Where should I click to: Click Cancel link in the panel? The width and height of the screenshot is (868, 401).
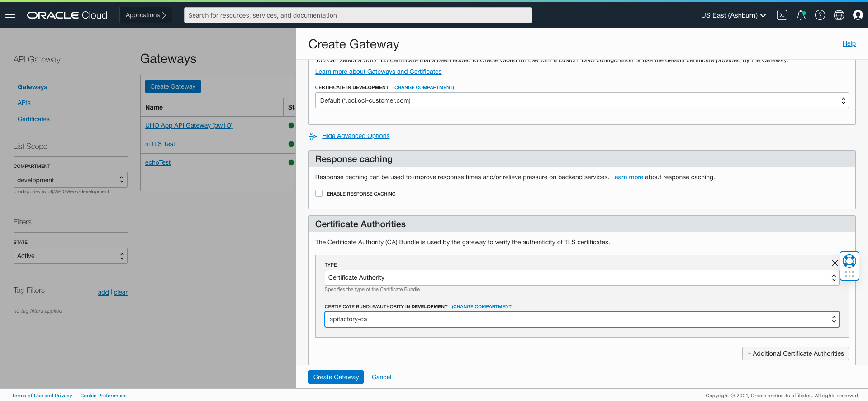click(381, 377)
